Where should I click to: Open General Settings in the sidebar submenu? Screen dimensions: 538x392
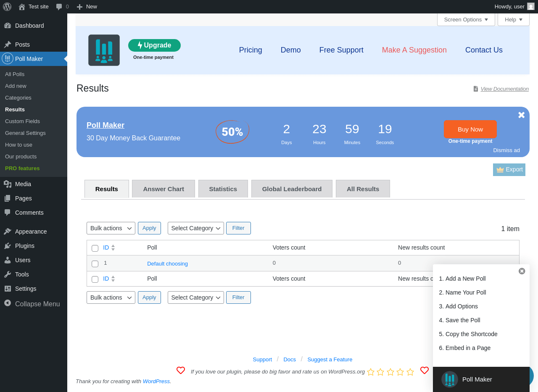tap(25, 133)
